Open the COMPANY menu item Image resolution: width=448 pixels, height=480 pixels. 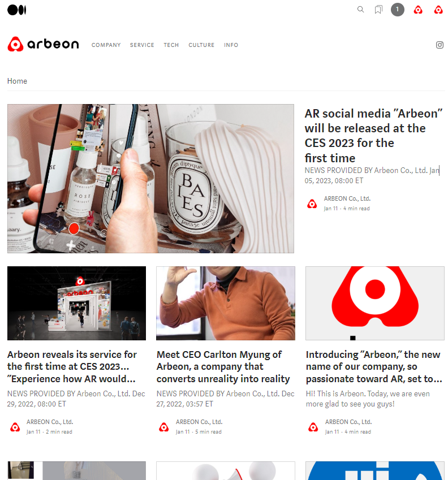pos(106,45)
